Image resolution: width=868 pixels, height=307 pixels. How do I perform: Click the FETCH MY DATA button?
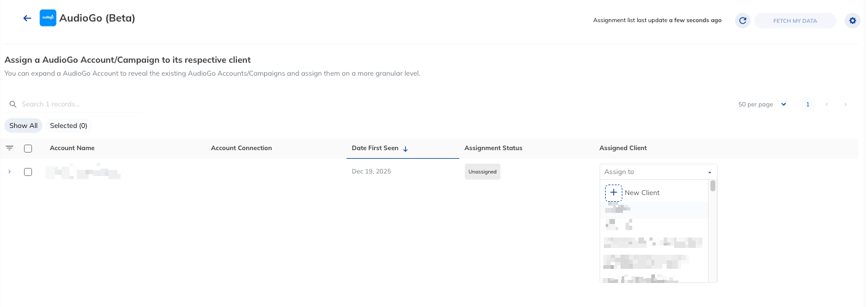795,21
